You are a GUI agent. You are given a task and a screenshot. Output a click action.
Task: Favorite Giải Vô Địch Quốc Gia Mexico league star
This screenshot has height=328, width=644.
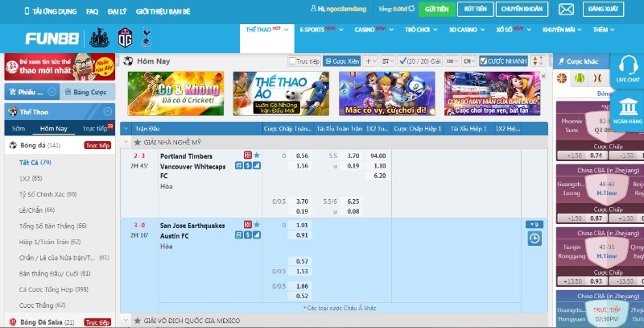pyautogui.click(x=138, y=321)
